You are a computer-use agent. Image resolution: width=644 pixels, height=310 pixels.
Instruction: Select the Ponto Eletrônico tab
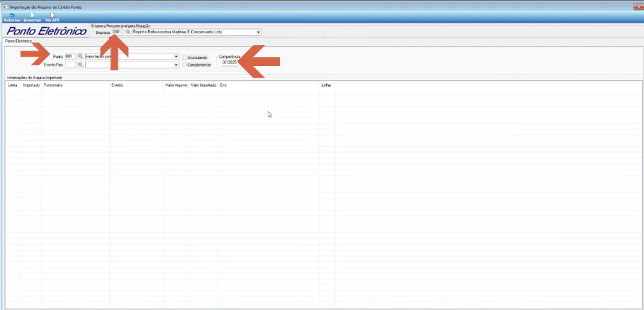click(17, 41)
